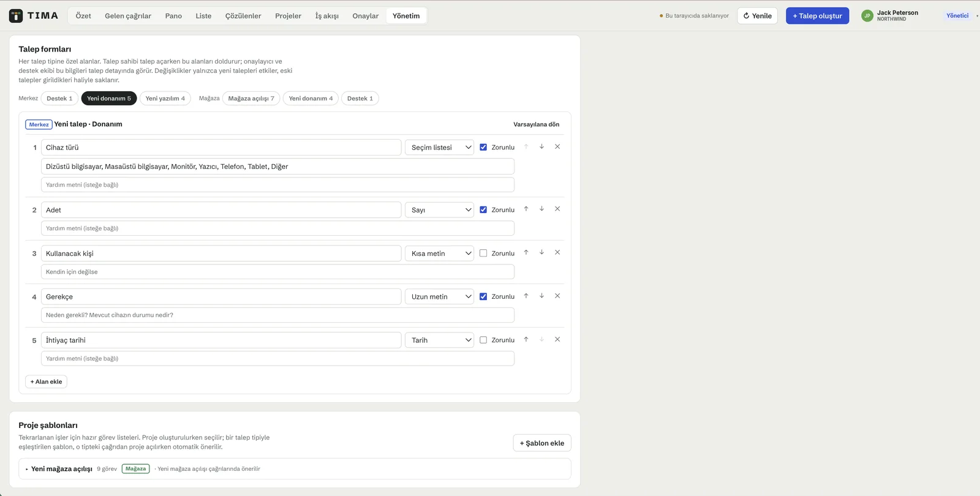Check Zorunlu for İhtiyaç tarihi
This screenshot has height=496, width=980.
click(483, 340)
